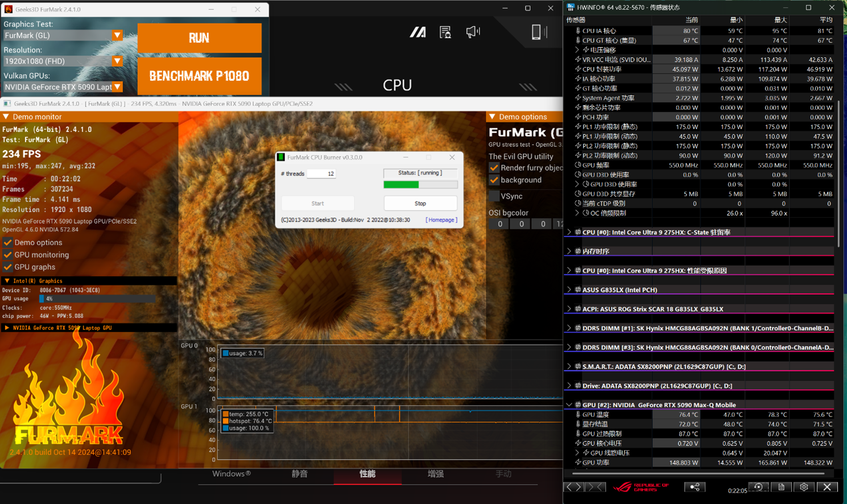Toggle the Demo options checkbox in Demo monitor
Image resolution: width=847 pixels, height=504 pixels.
[7, 242]
